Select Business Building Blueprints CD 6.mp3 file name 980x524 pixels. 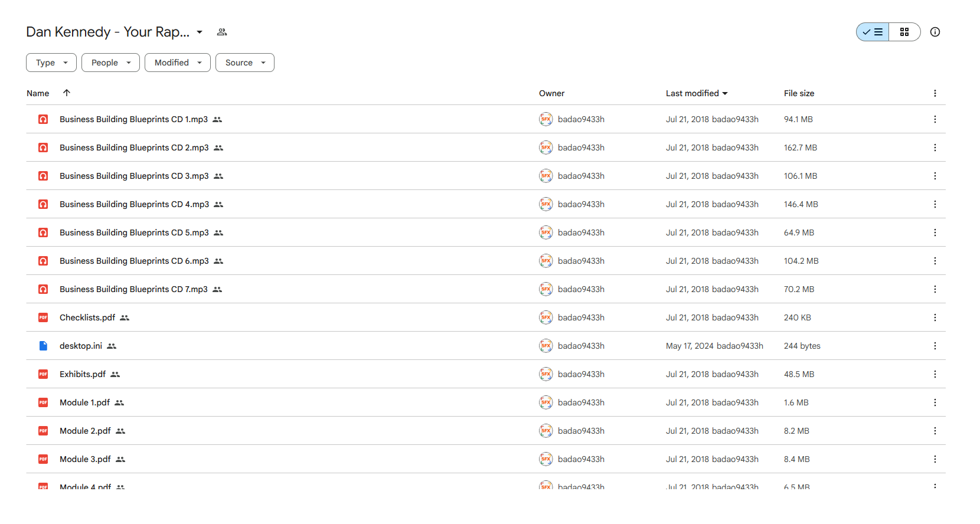[134, 261]
